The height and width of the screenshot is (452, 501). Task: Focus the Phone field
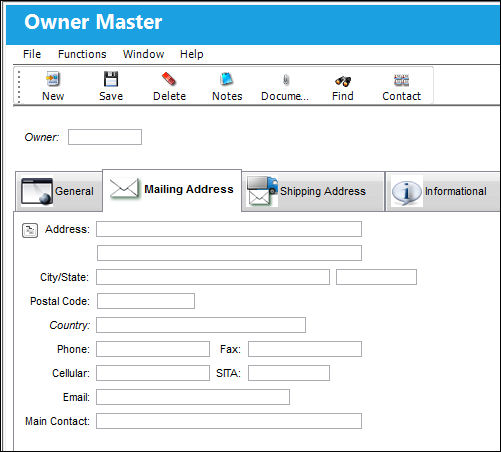point(153,349)
